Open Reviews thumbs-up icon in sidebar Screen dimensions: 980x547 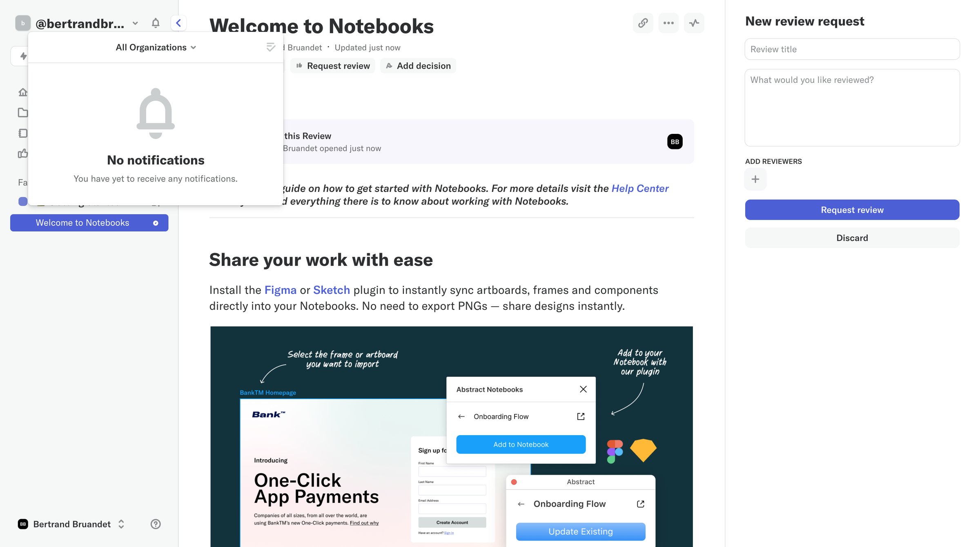pos(23,153)
